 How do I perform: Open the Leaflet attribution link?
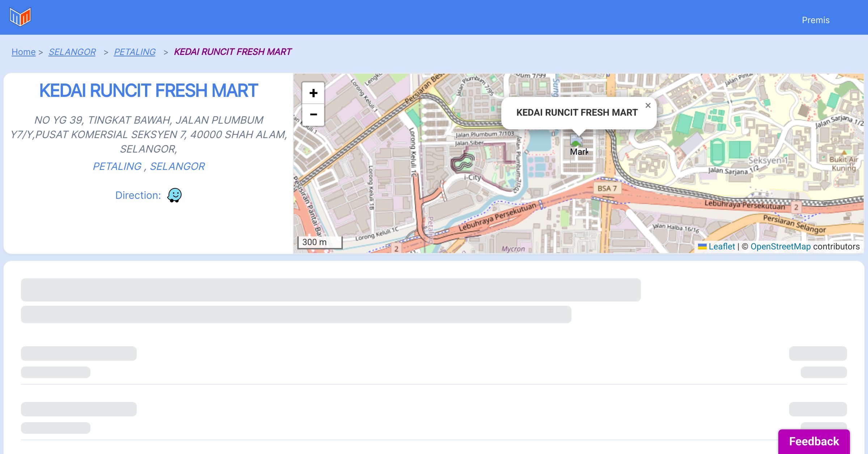(722, 247)
